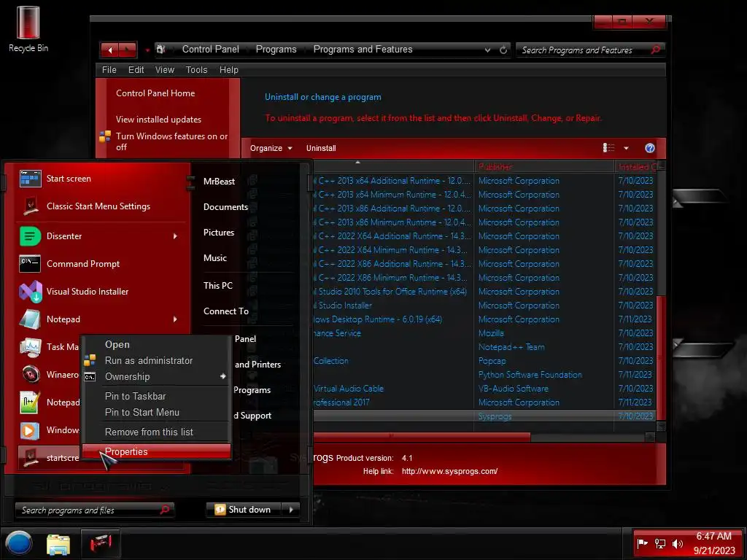Open the sysprogs help link URL
This screenshot has height=560, width=747.
(x=449, y=471)
